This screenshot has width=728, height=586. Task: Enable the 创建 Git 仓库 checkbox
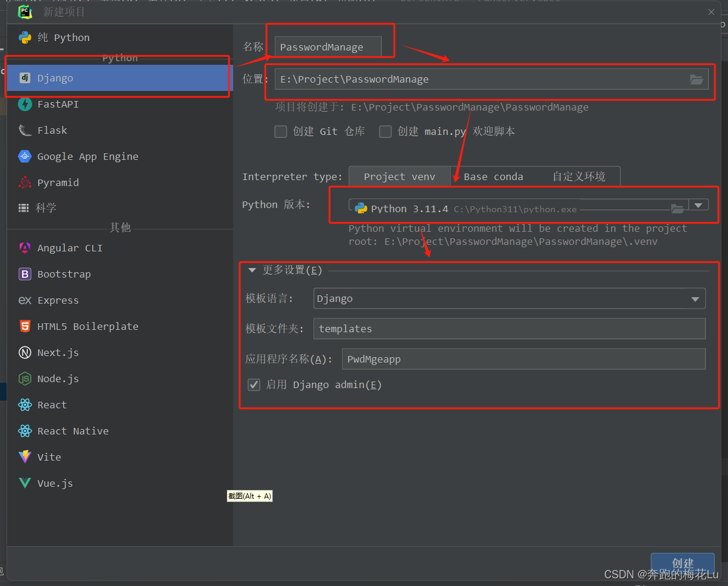pyautogui.click(x=281, y=131)
